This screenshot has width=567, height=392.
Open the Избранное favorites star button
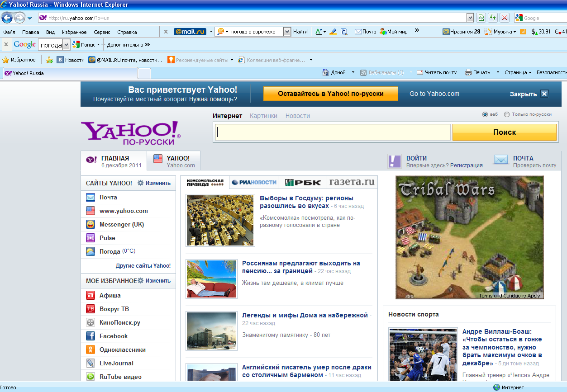point(19,60)
